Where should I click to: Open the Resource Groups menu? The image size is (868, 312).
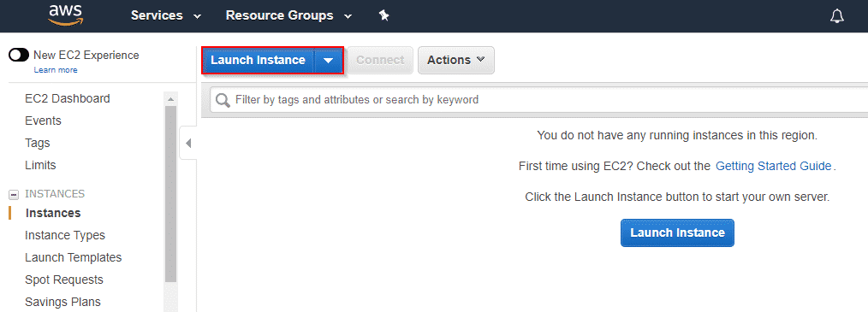coord(288,15)
